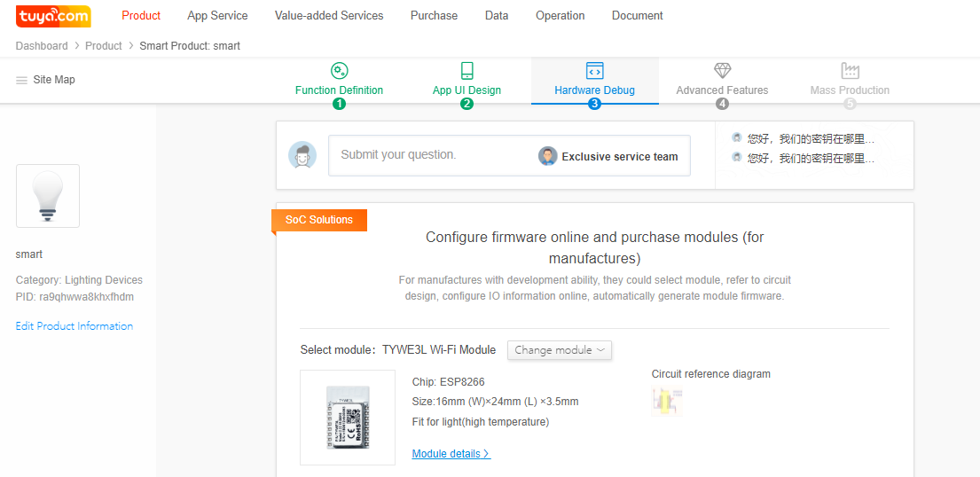980x477 pixels.
Task: Click the PID ra9qhwwa8khxfhdm text
Action: tap(75, 297)
